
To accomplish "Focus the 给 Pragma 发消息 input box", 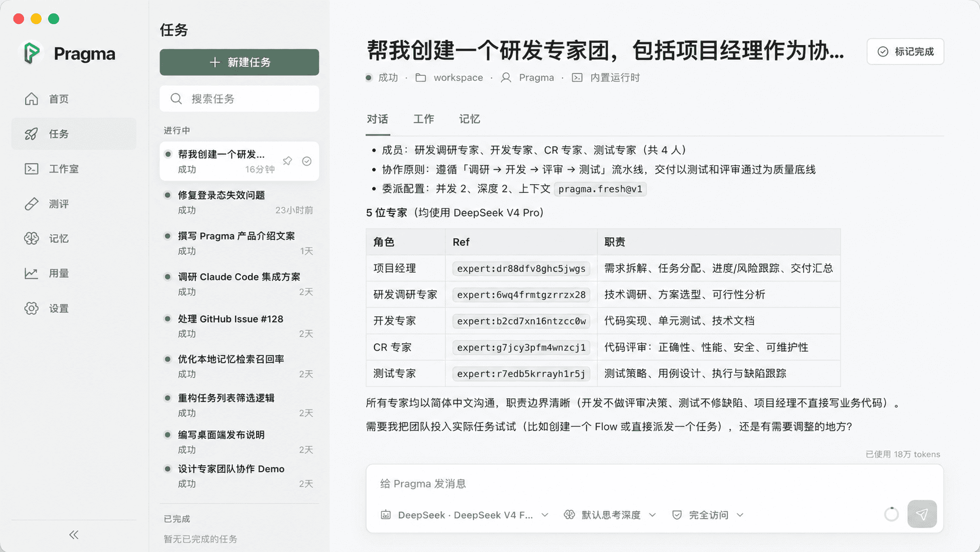I will pos(654,483).
